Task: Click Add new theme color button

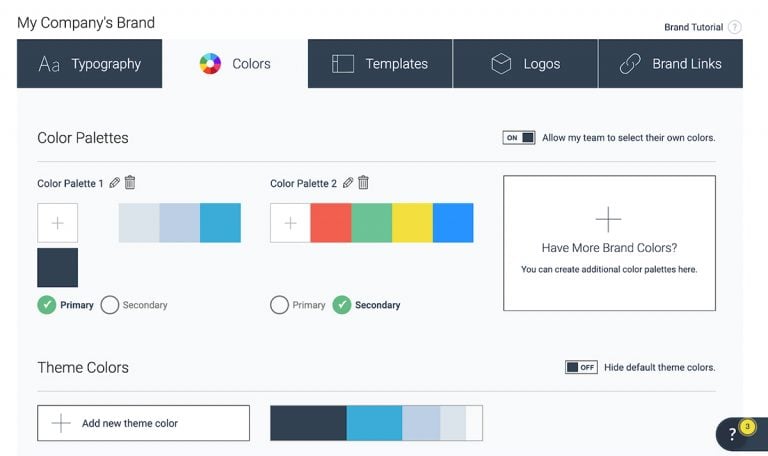Action: pyautogui.click(x=143, y=423)
